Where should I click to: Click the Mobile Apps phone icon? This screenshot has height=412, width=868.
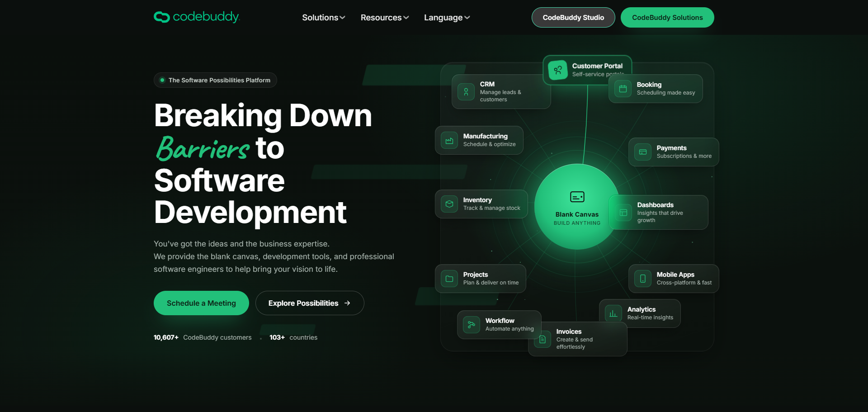643,279
